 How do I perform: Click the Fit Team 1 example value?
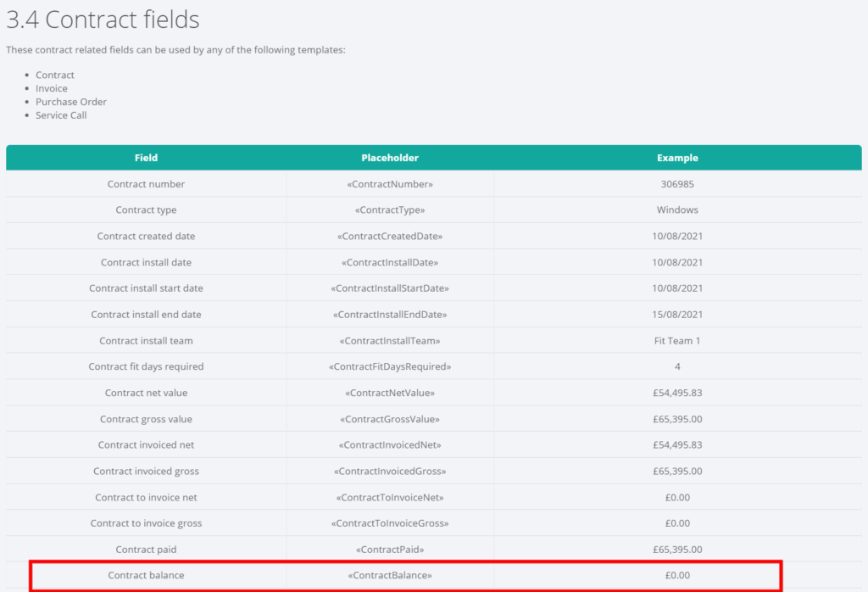point(677,341)
